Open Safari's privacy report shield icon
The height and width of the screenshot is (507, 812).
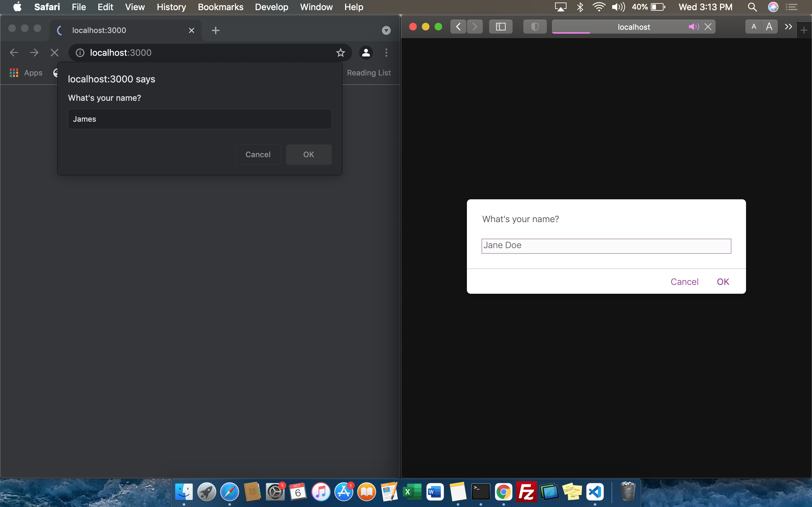coord(534,27)
